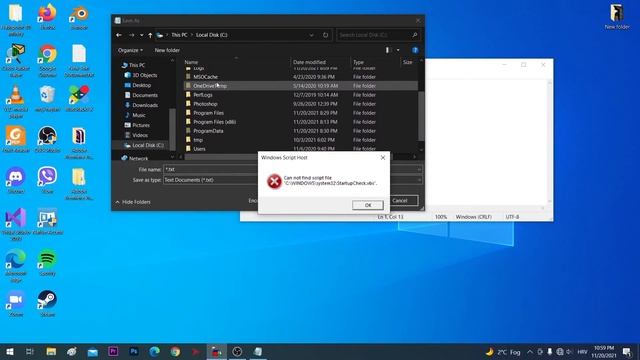Click Cancel in the Save As dialog
Image resolution: width=640 pixels, height=360 pixels.
pyautogui.click(x=400, y=200)
